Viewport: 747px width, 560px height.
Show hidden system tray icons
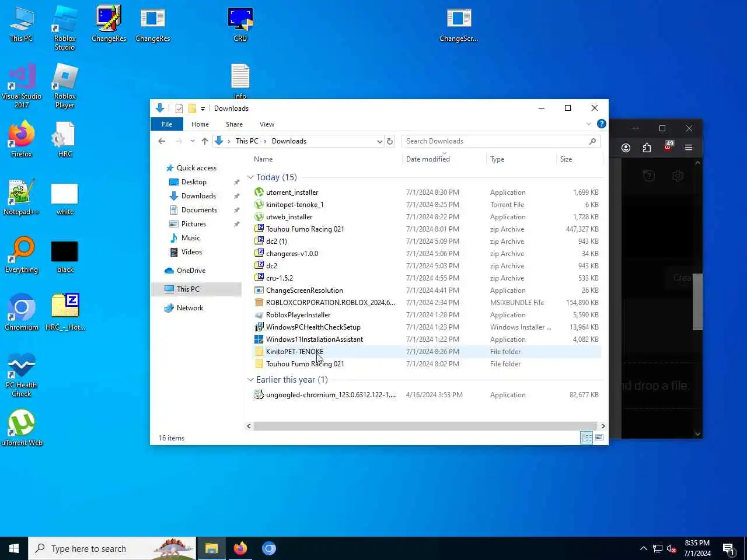[643, 548]
